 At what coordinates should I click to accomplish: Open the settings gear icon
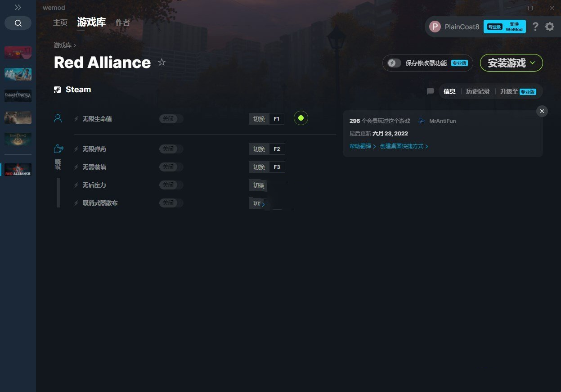[x=550, y=27]
